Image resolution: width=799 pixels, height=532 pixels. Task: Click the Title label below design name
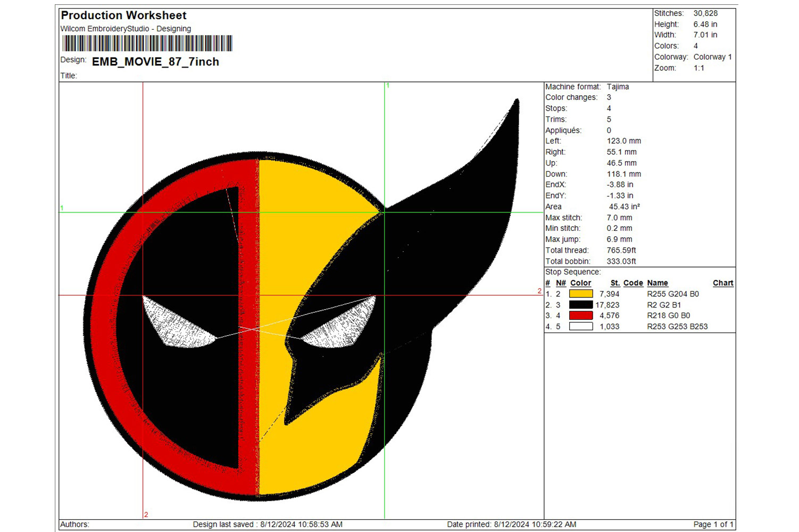point(69,76)
